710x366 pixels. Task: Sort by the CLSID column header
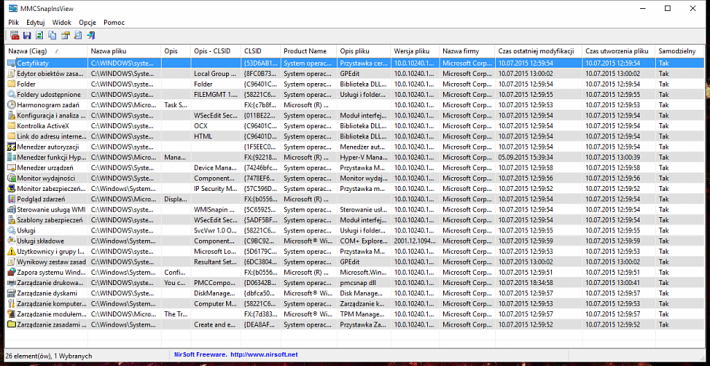pyautogui.click(x=260, y=51)
